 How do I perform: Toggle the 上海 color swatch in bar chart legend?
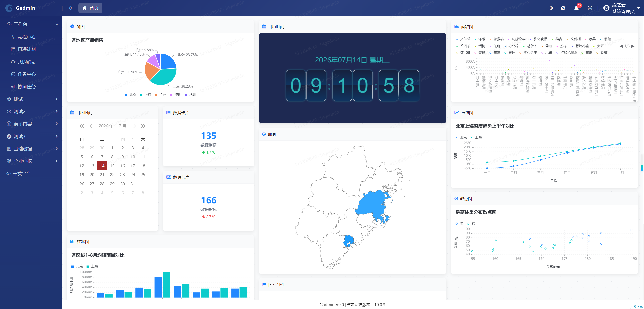[88, 267]
